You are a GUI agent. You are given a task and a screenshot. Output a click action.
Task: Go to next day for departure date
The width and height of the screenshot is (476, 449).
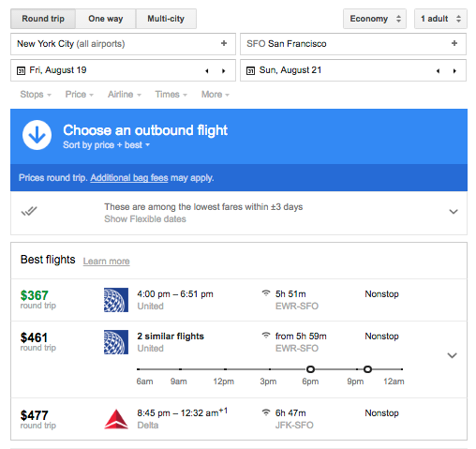(223, 71)
